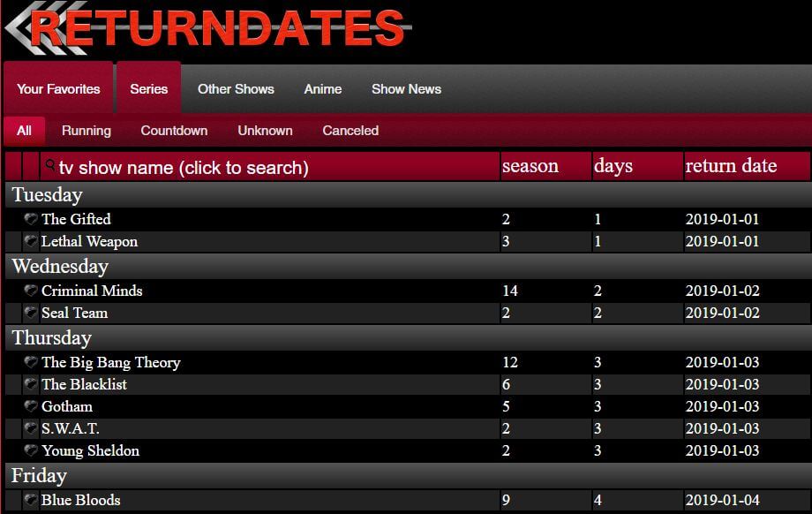Viewport: 812px width, 514px height.
Task: Favorite The Gifted with its heart icon
Action: tap(31, 219)
